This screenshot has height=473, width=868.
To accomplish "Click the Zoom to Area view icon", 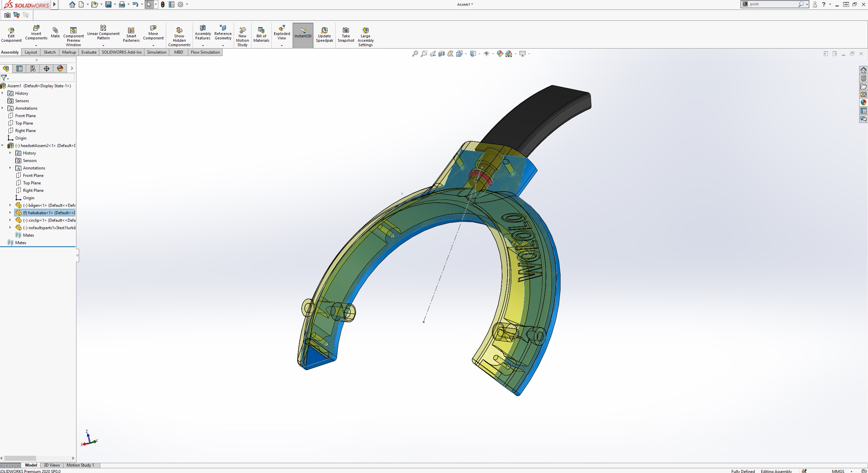I will 424,54.
